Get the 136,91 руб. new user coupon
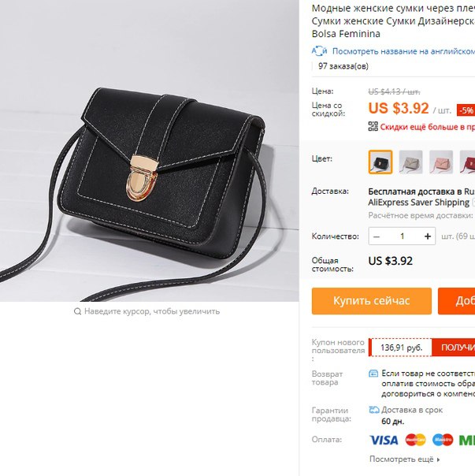Image resolution: width=475 pixels, height=476 pixels. [x=454, y=348]
